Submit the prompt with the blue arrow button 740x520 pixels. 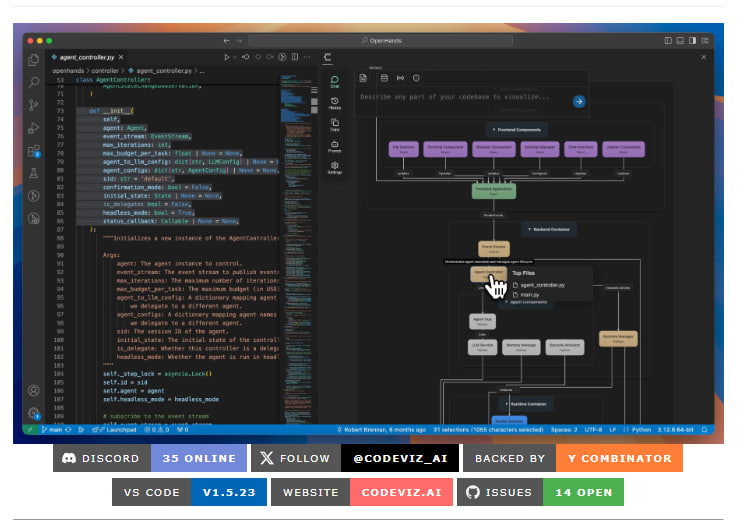(x=579, y=101)
